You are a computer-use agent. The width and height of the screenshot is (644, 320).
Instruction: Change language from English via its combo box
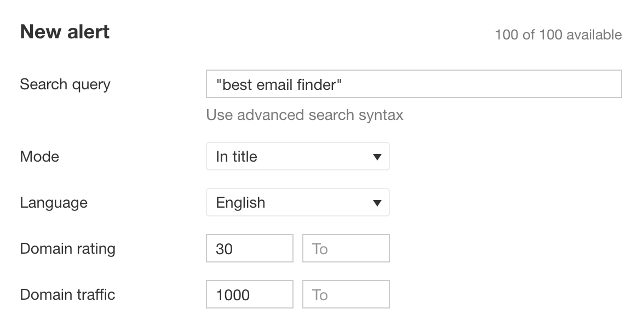pos(297,202)
